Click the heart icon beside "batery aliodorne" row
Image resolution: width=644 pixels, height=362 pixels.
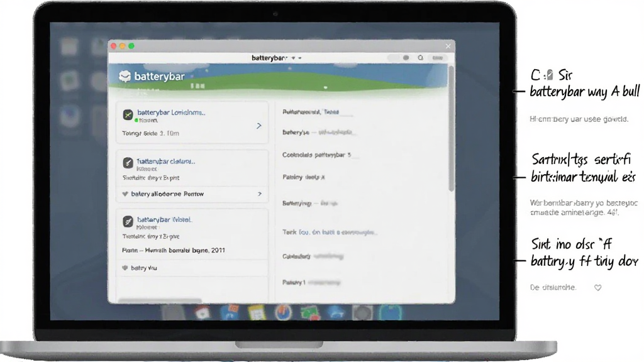[x=125, y=194]
